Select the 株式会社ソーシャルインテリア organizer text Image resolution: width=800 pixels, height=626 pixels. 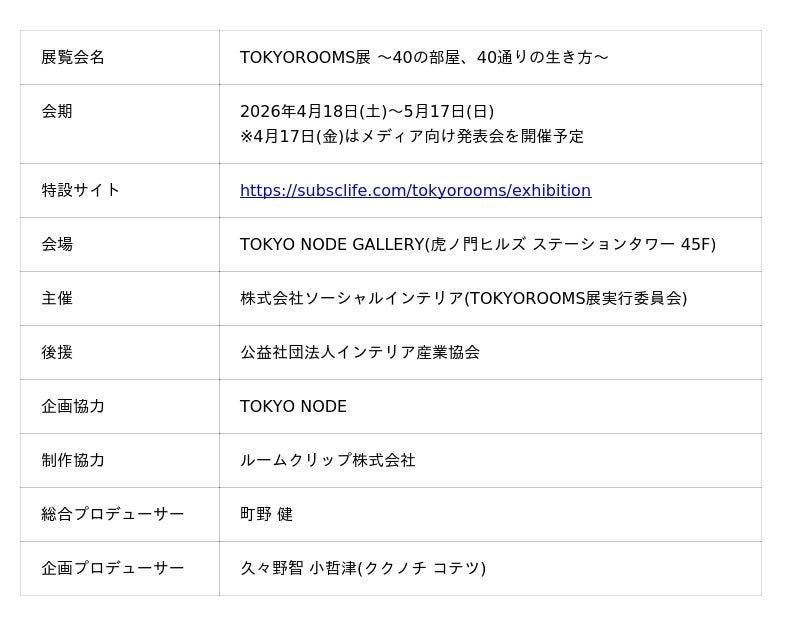tap(463, 298)
